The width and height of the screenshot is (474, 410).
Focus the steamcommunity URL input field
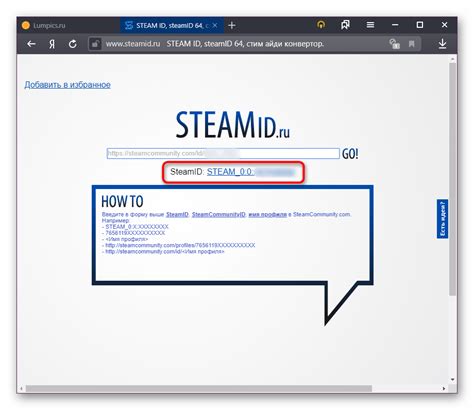click(223, 153)
